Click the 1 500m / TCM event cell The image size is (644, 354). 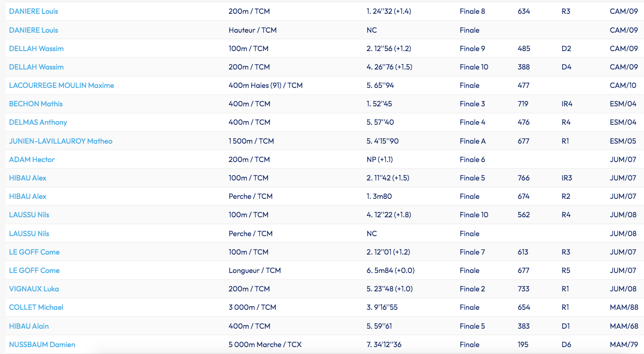pyautogui.click(x=251, y=141)
